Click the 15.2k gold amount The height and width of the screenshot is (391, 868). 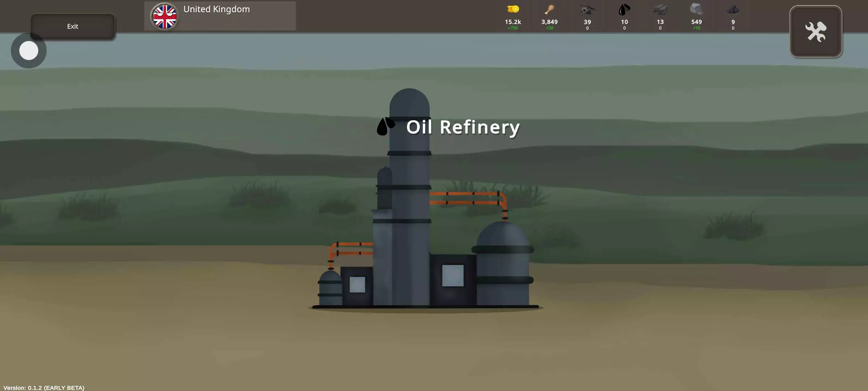coord(512,22)
